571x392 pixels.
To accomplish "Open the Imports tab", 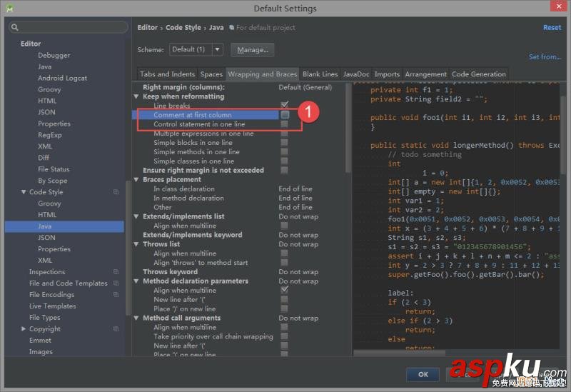I will click(x=387, y=74).
